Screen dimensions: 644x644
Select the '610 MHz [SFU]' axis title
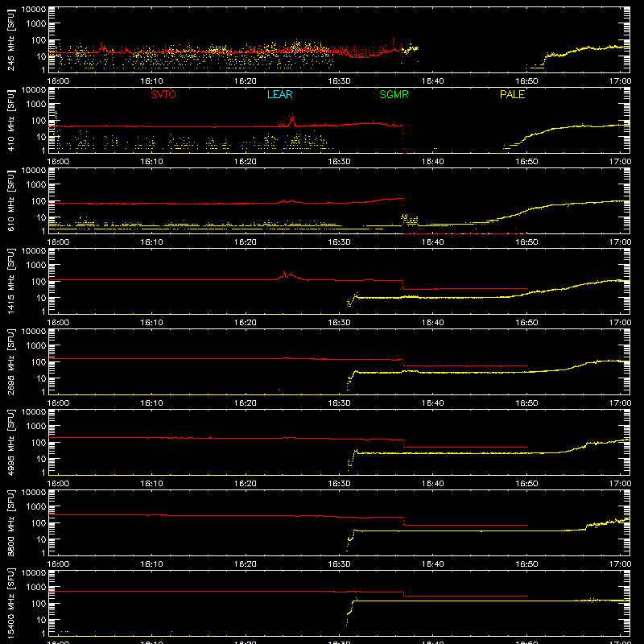[x=11, y=200]
